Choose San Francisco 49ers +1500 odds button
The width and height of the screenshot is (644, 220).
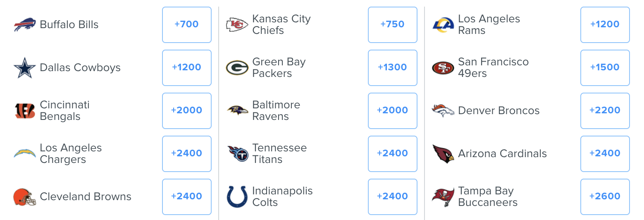tap(605, 68)
